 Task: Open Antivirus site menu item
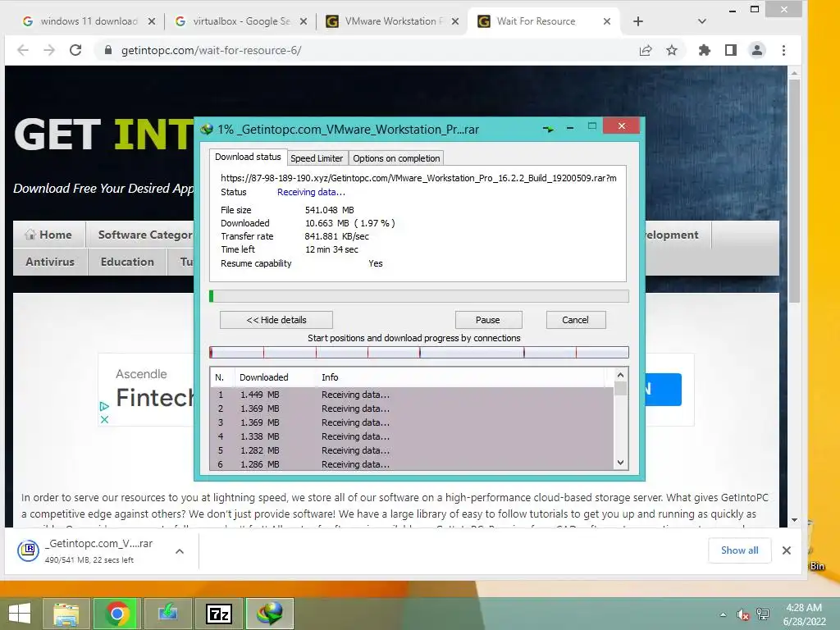(50, 262)
